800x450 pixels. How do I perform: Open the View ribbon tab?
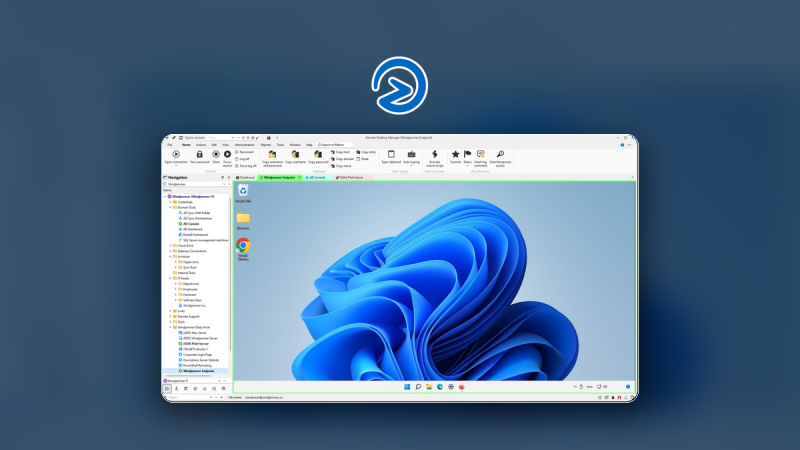pos(226,145)
